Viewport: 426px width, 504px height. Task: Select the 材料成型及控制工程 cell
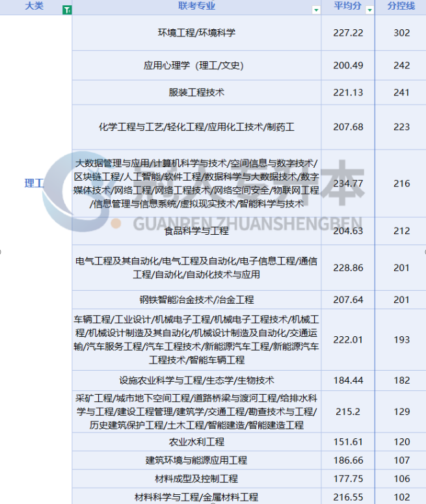pos(196,478)
